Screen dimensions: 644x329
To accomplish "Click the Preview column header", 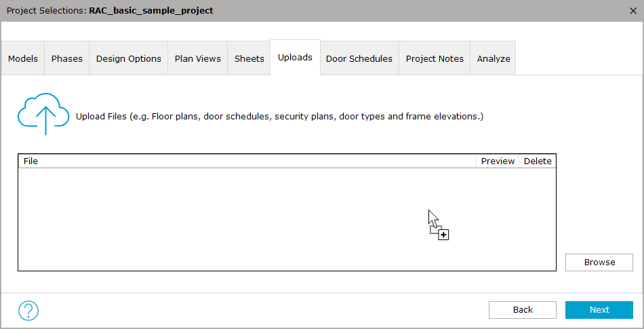I will [498, 161].
